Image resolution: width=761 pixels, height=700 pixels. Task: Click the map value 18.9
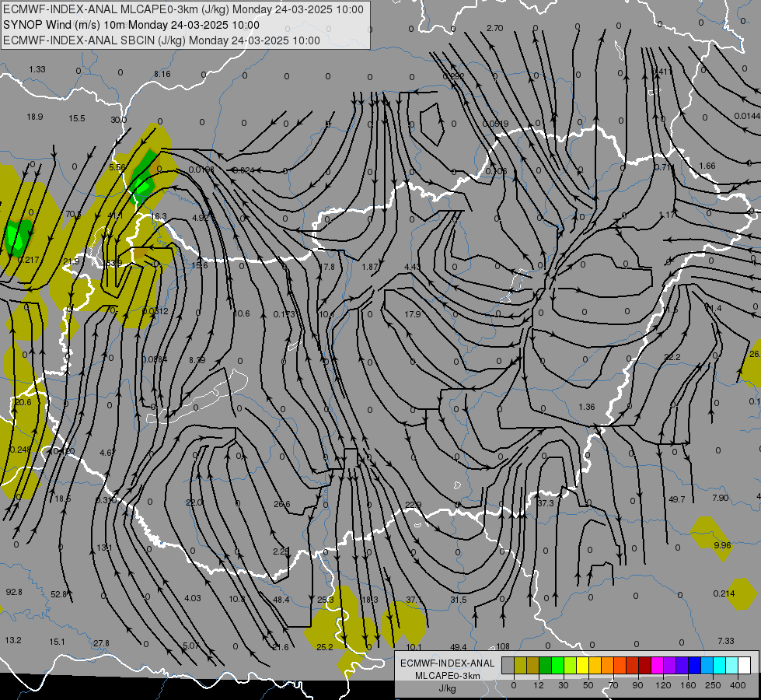click(x=34, y=117)
